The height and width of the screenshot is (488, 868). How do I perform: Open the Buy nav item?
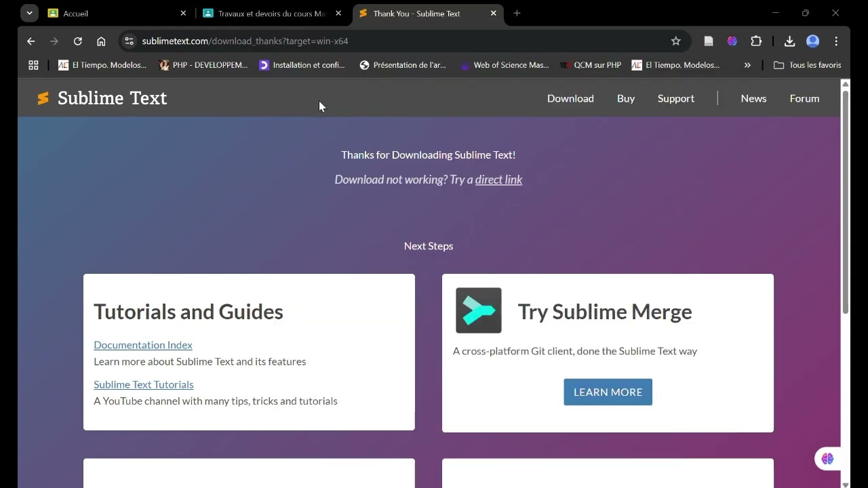626,98
